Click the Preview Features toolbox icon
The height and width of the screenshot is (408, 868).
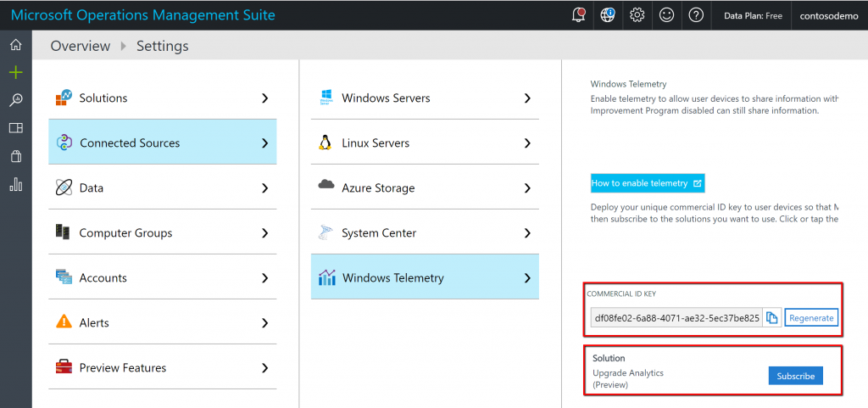(x=64, y=367)
